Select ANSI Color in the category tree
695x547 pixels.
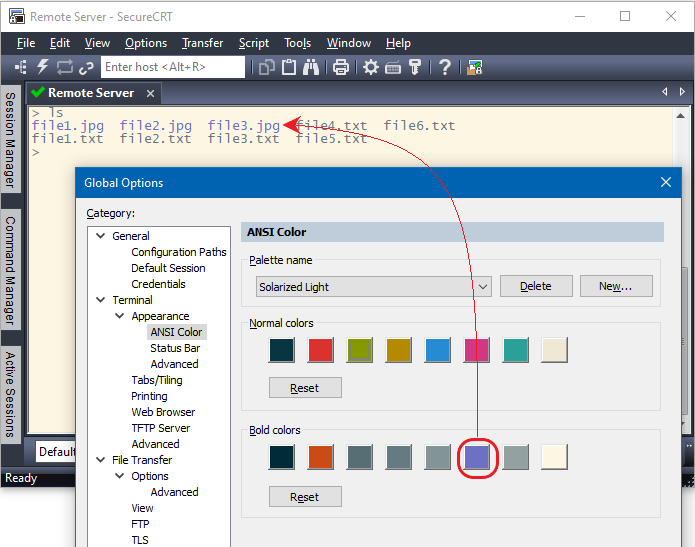tap(176, 332)
